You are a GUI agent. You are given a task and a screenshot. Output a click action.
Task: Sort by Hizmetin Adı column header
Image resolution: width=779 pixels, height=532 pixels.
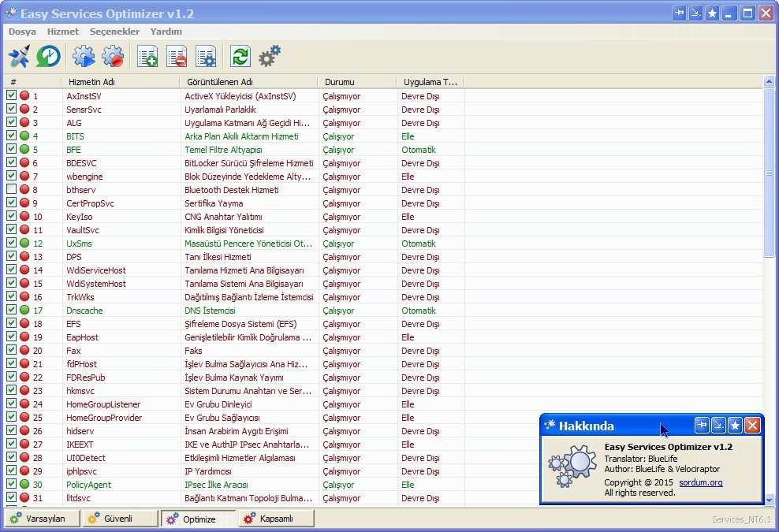[x=120, y=82]
